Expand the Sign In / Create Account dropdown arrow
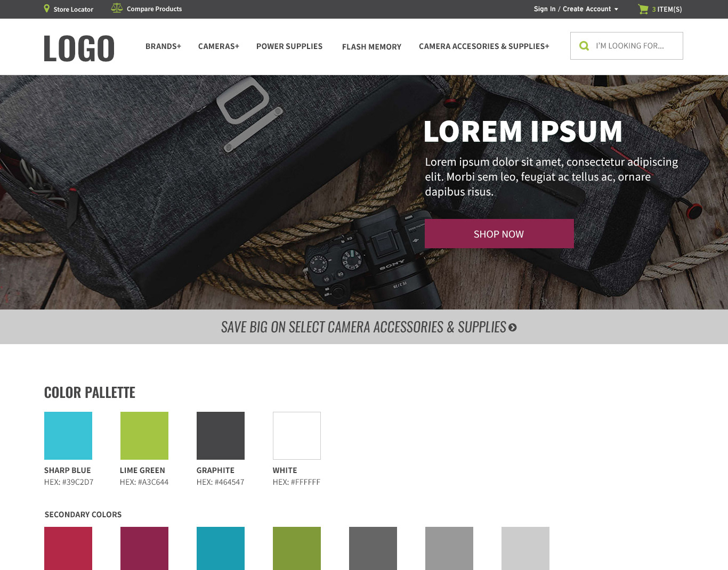The width and height of the screenshot is (728, 570). tap(616, 9)
